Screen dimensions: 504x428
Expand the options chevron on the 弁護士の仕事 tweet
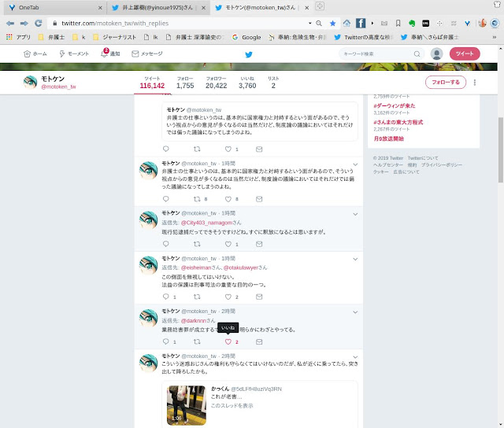355,164
